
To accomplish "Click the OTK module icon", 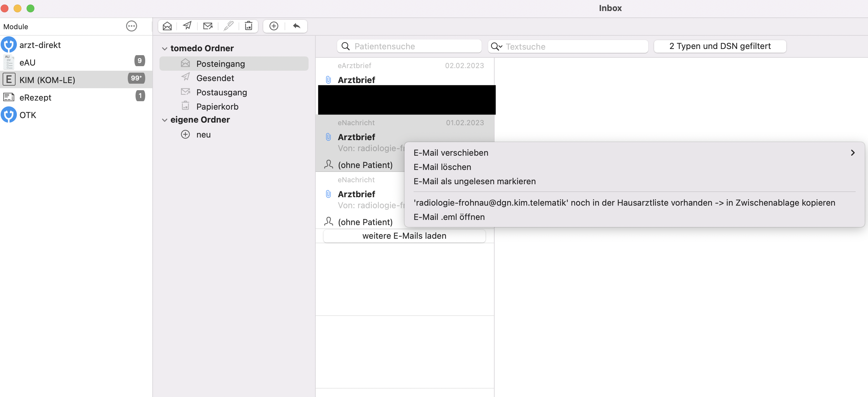I will click(9, 115).
